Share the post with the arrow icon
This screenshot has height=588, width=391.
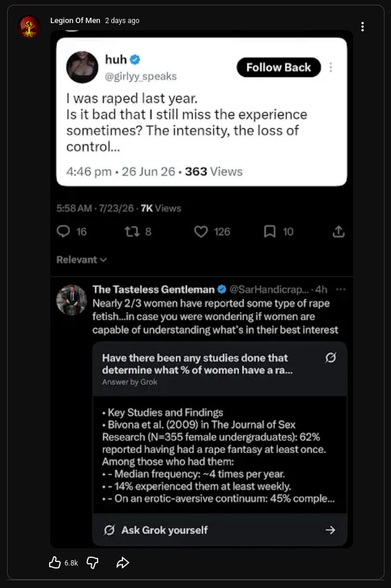point(122,563)
